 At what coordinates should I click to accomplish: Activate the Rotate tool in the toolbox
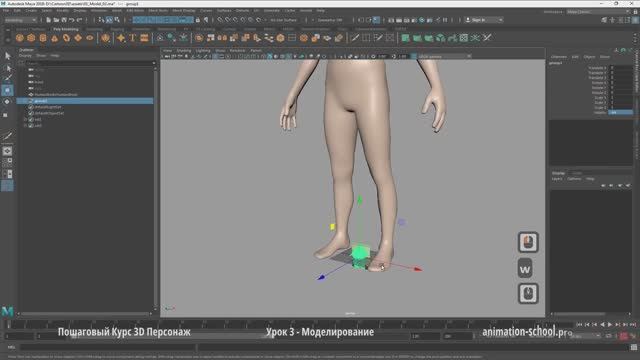coord(7,102)
